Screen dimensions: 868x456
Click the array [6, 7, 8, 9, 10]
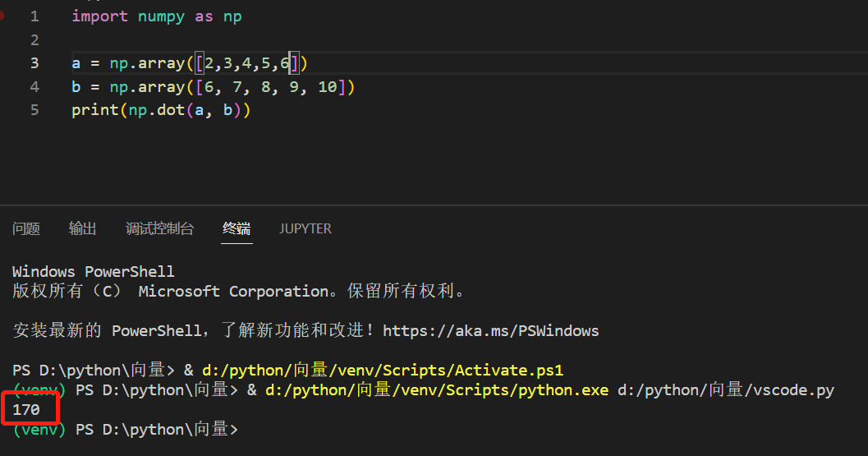(x=271, y=87)
